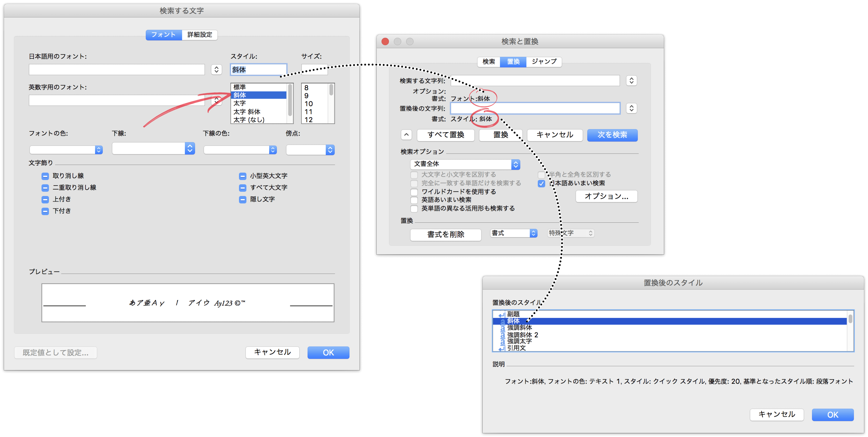Viewport: 868px width, 437px height.
Task: Collapse options with the up-arrow button
Action: click(406, 135)
